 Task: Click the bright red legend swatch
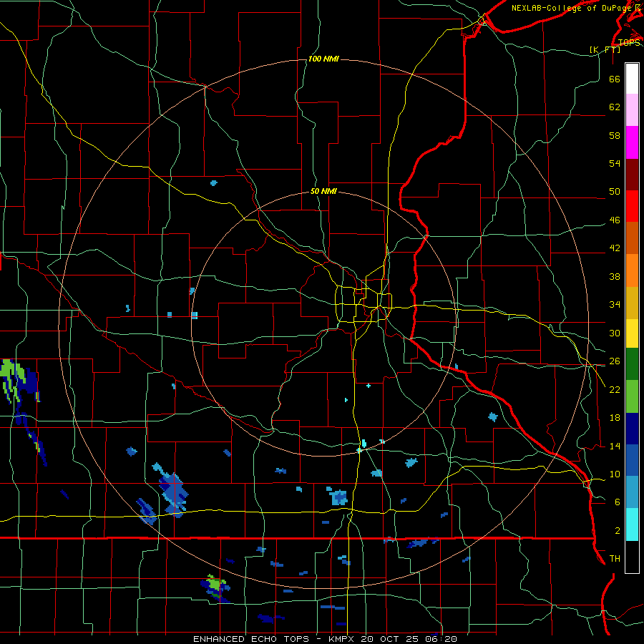point(632,206)
